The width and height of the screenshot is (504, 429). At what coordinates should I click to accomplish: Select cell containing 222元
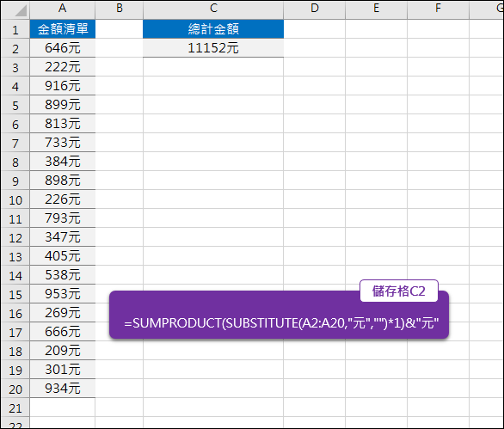click(x=63, y=67)
